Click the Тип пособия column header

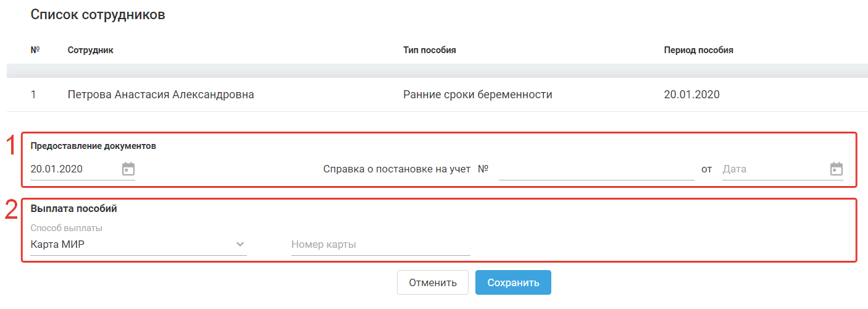click(x=429, y=50)
